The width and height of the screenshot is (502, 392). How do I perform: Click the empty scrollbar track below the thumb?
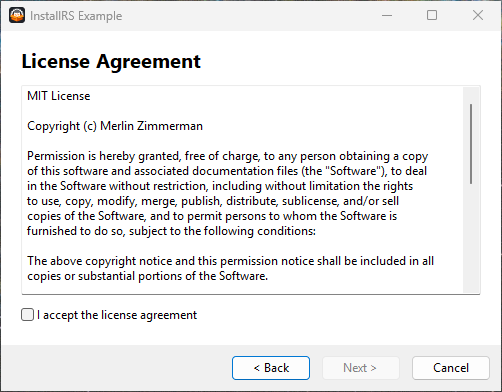tap(471, 237)
